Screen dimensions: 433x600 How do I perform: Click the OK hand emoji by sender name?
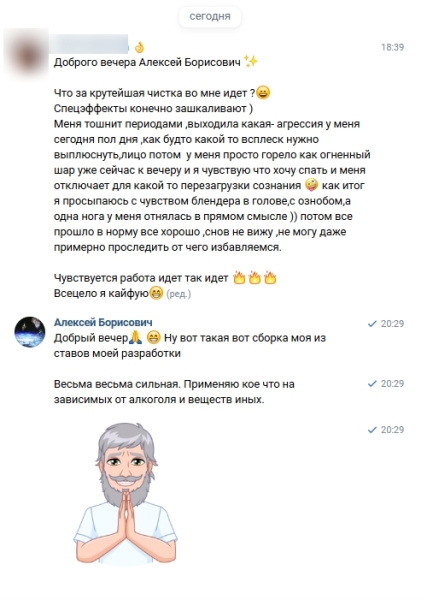click(140, 47)
